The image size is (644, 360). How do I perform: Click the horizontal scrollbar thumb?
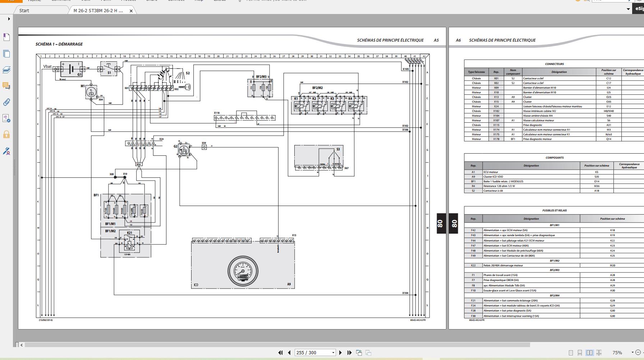[277, 345]
